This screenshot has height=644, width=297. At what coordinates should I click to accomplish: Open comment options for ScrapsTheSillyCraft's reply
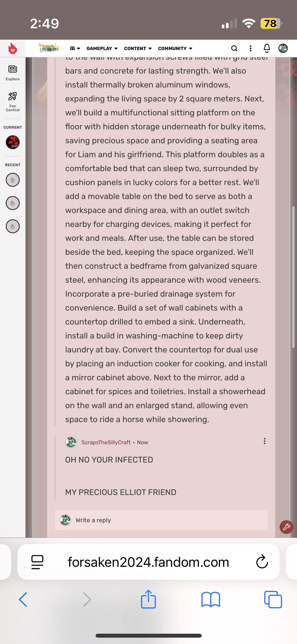point(264,441)
